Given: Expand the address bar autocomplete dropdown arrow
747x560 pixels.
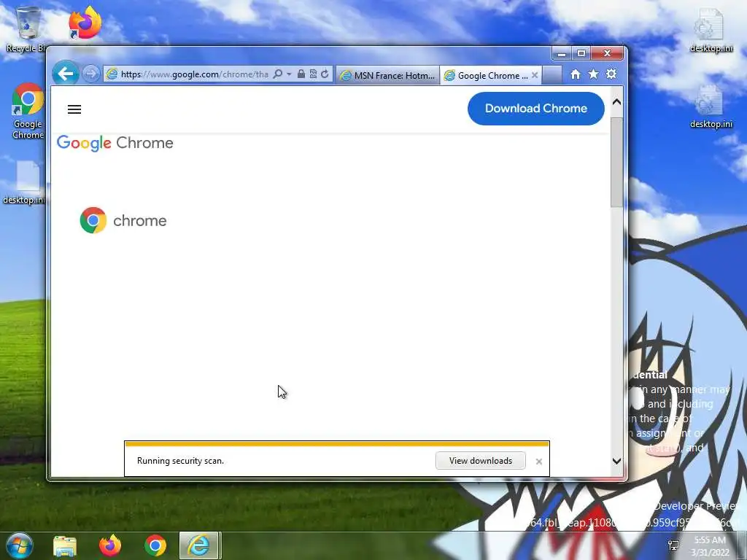Looking at the screenshot, I should pos(289,74).
